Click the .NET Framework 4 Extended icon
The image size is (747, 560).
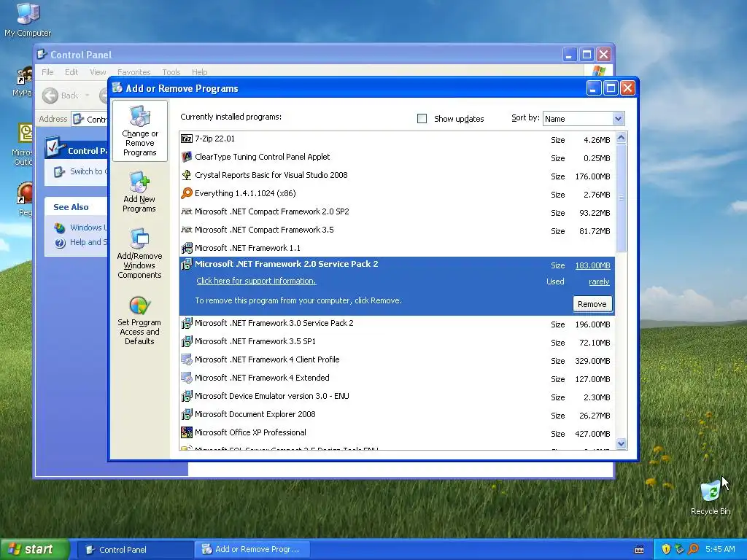[x=187, y=378]
